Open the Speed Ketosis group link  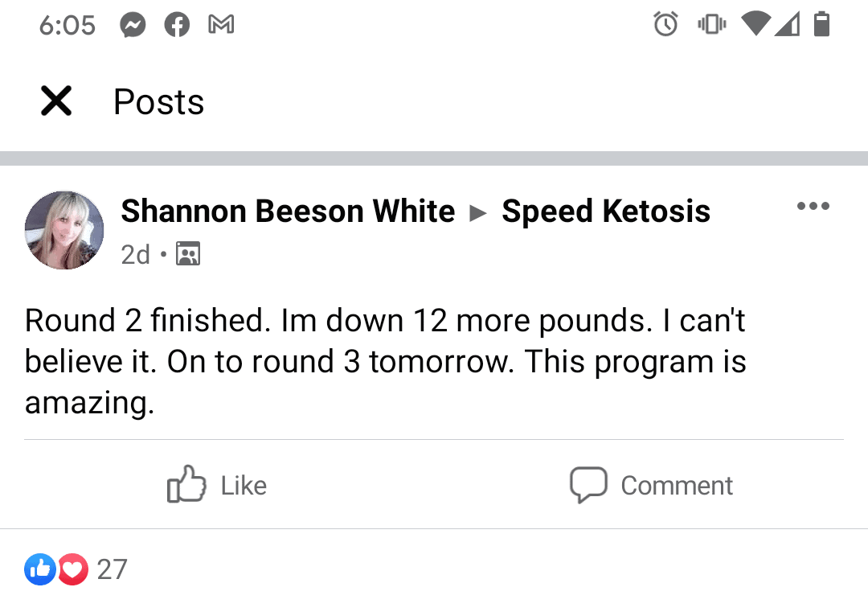pos(606,211)
